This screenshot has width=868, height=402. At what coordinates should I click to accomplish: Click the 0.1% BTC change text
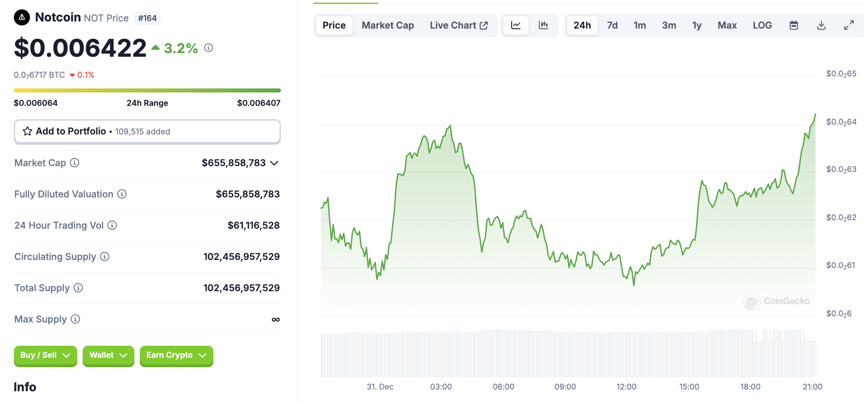click(x=86, y=75)
